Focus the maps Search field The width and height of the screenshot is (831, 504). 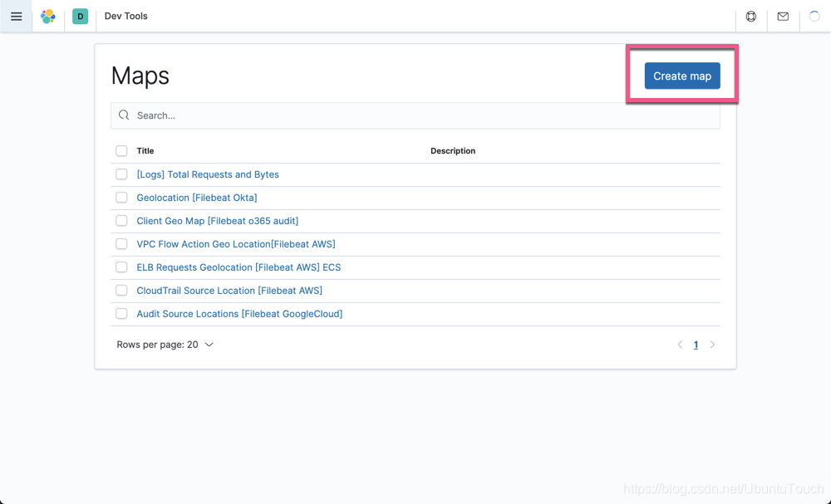(x=415, y=115)
